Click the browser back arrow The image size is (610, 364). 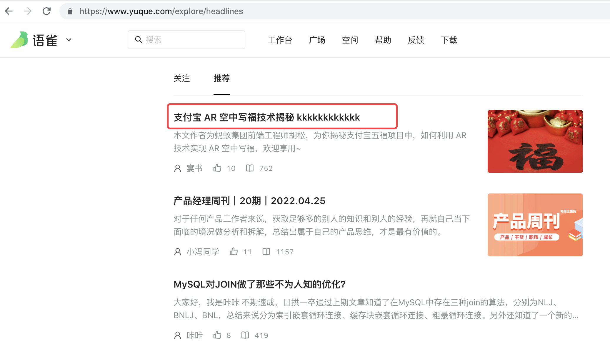(x=9, y=11)
